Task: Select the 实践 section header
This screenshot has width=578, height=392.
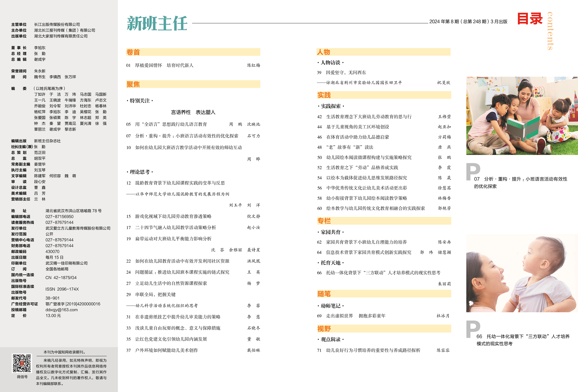Action: coord(324,95)
